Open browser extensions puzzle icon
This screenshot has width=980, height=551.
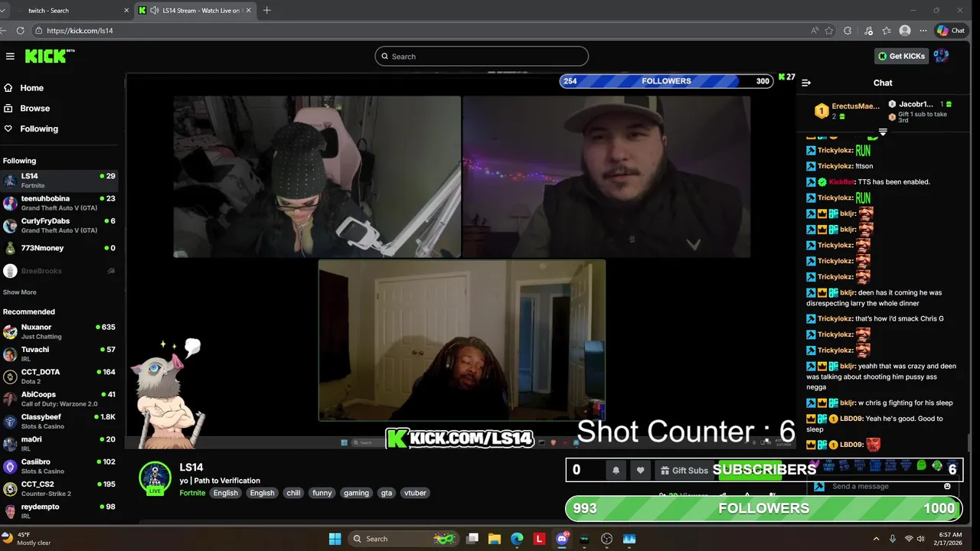848,31
